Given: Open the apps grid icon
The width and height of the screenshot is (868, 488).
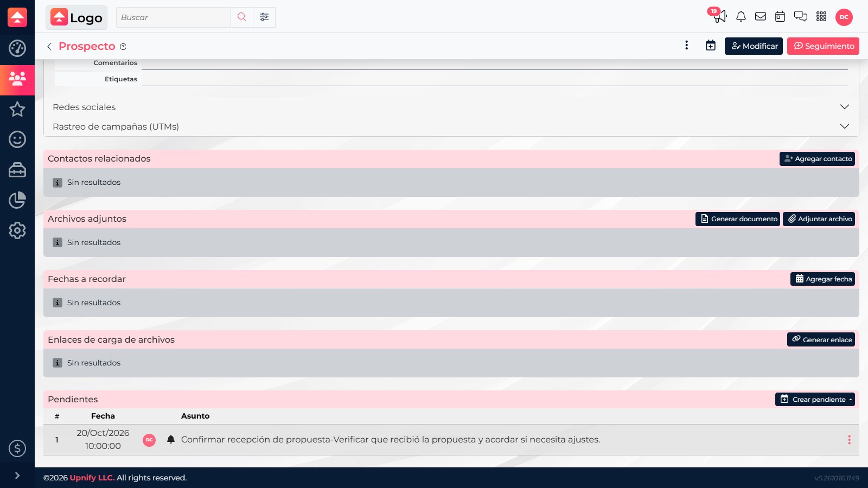Looking at the screenshot, I should [821, 17].
